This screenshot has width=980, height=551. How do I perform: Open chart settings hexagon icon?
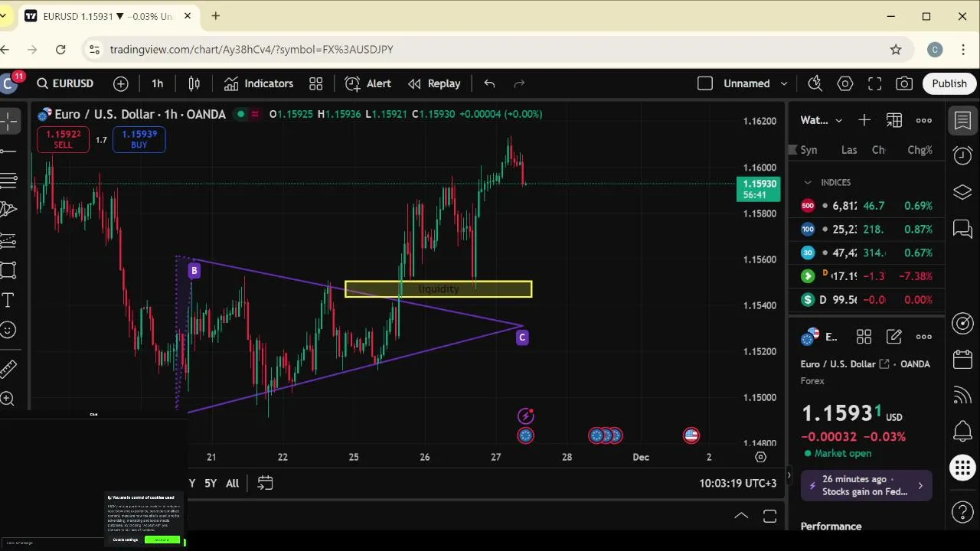coord(845,83)
